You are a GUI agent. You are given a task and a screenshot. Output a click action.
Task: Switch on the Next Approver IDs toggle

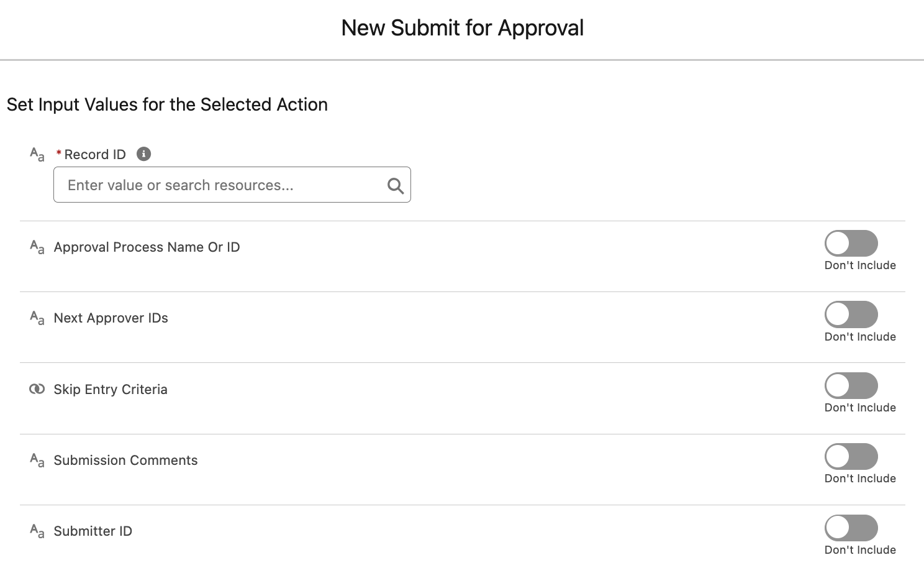(851, 314)
